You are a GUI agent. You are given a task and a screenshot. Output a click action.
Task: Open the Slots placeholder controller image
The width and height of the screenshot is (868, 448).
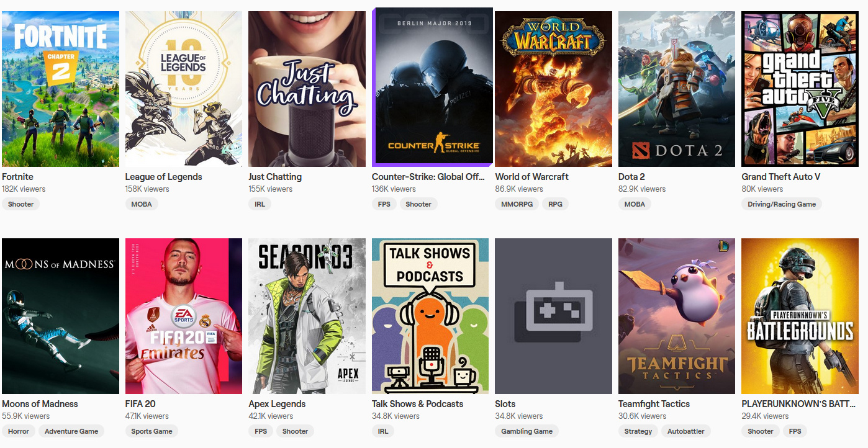point(553,316)
